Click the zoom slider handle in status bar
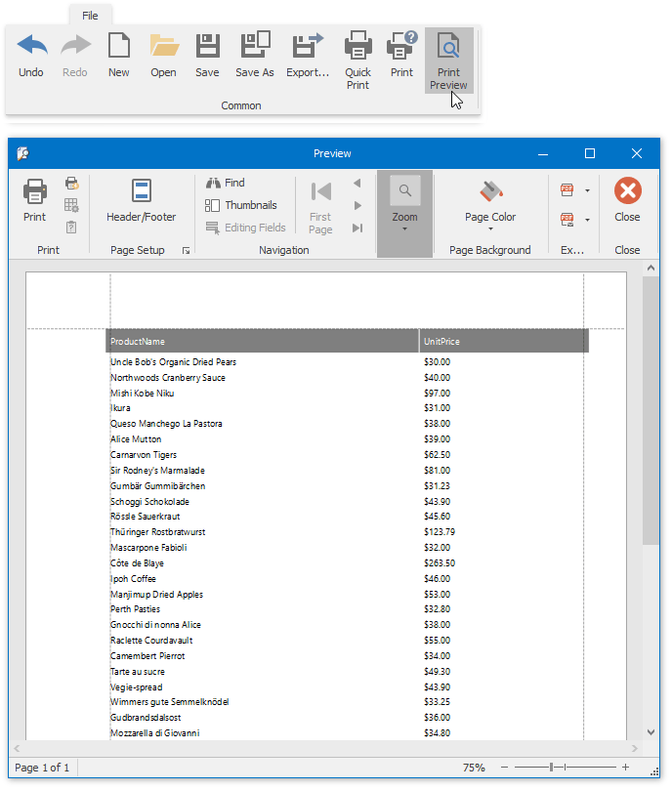The height and width of the screenshot is (790, 672). click(552, 768)
